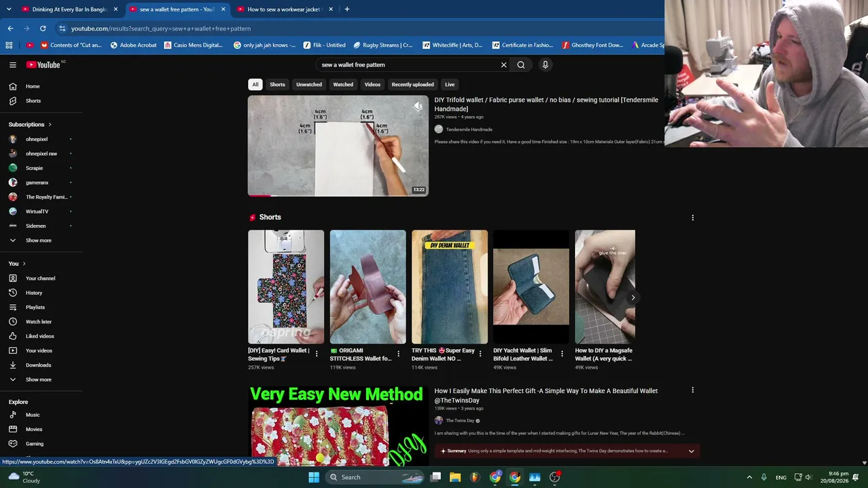
Task: Open Your channel in the sidebar
Action: (x=41, y=279)
